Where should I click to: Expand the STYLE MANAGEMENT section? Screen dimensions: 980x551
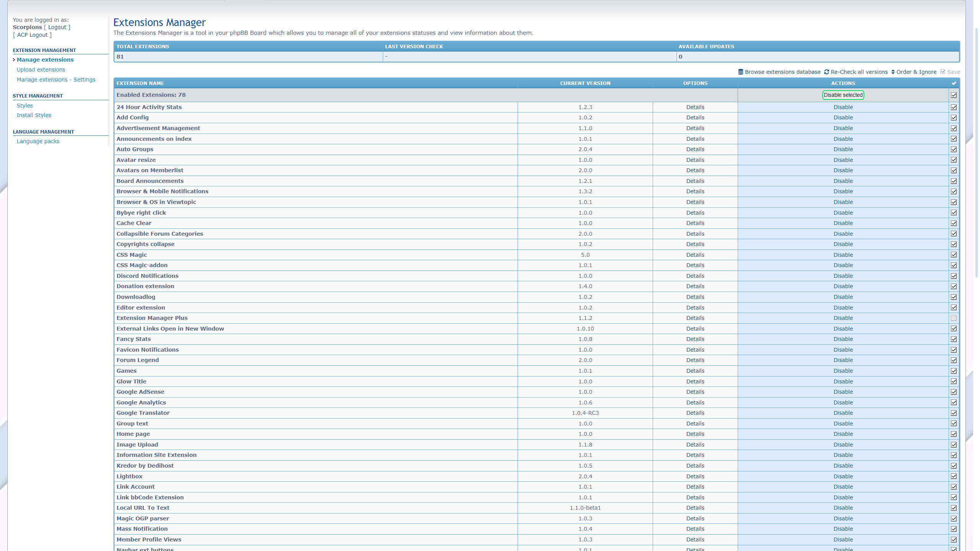pyautogui.click(x=38, y=96)
